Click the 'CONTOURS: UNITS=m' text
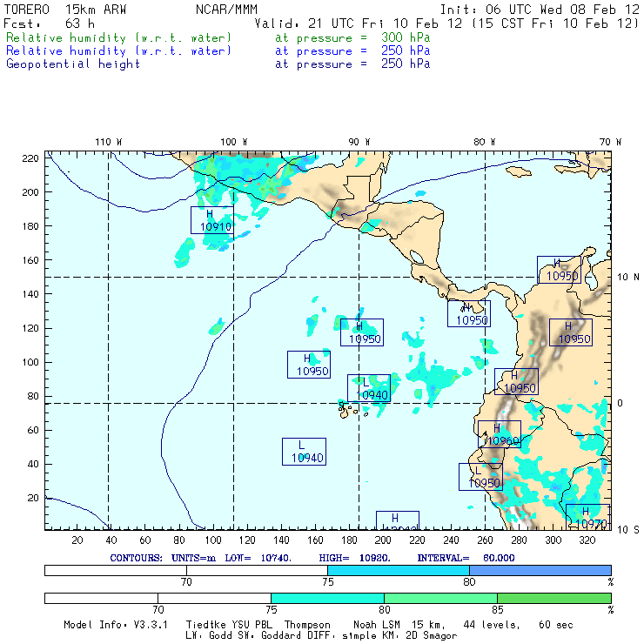Image resolution: width=644 pixels, height=644 pixels. (x=163, y=558)
